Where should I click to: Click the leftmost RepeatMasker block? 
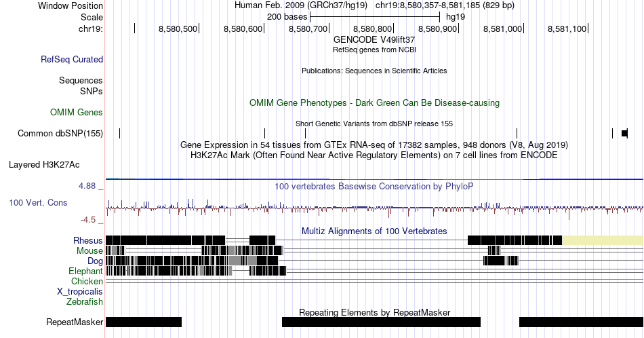[x=144, y=322]
